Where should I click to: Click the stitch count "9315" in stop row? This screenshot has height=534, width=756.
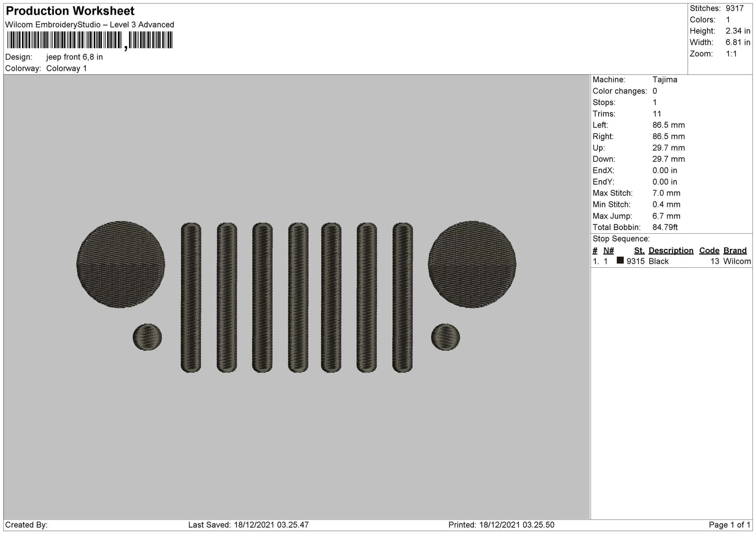click(636, 262)
